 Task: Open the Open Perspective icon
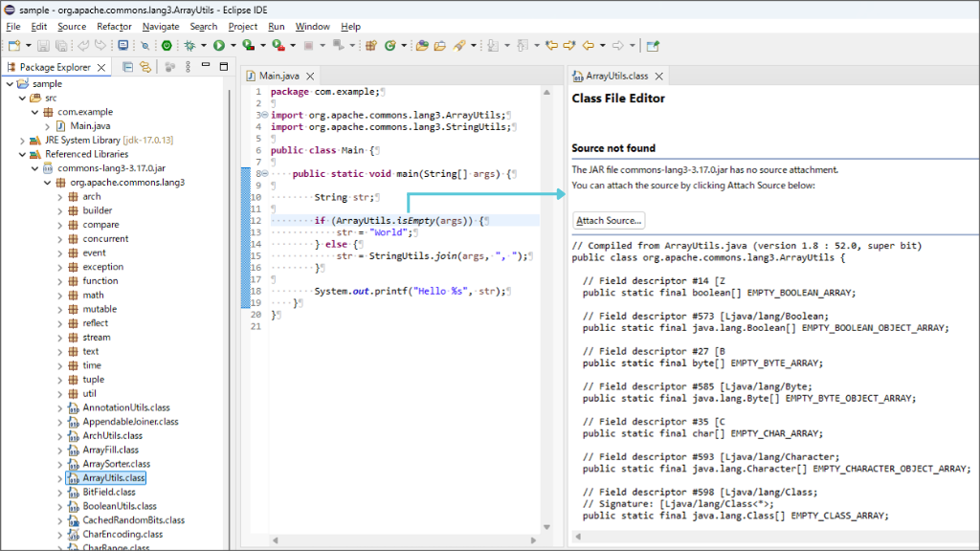point(653,45)
